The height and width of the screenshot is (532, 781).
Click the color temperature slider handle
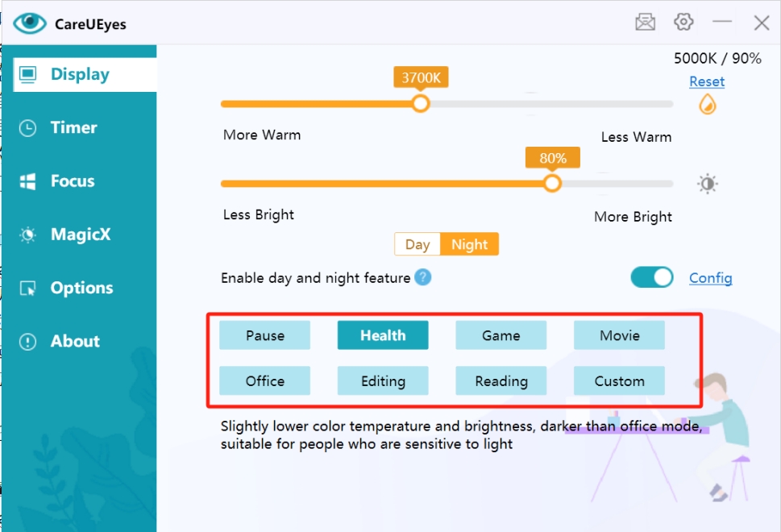[420, 104]
